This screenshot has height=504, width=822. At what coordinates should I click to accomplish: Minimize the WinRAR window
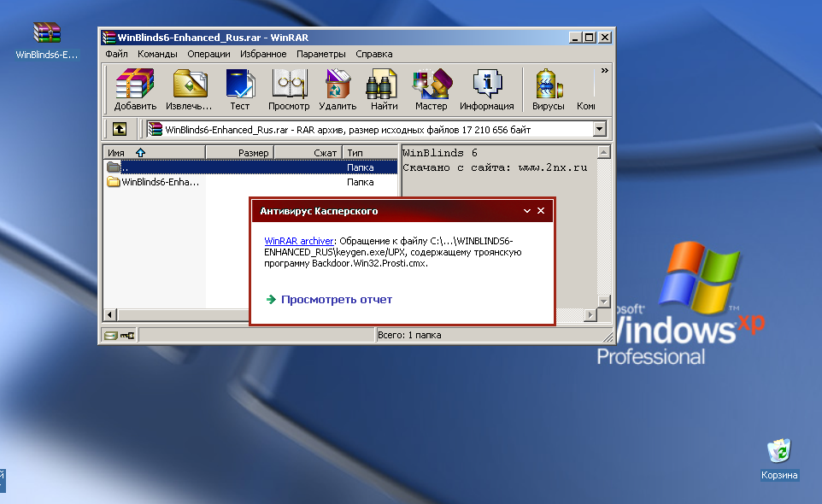(x=575, y=38)
